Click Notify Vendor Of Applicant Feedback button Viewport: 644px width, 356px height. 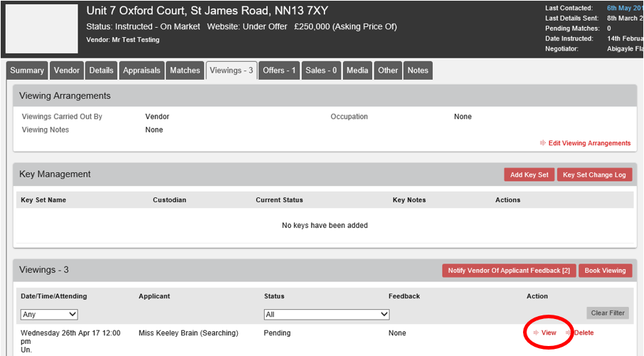point(509,271)
